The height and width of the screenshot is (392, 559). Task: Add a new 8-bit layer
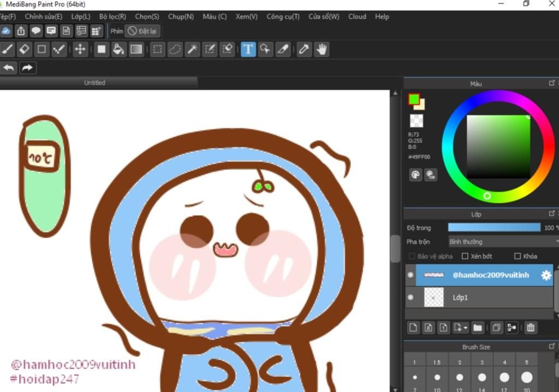coord(428,328)
